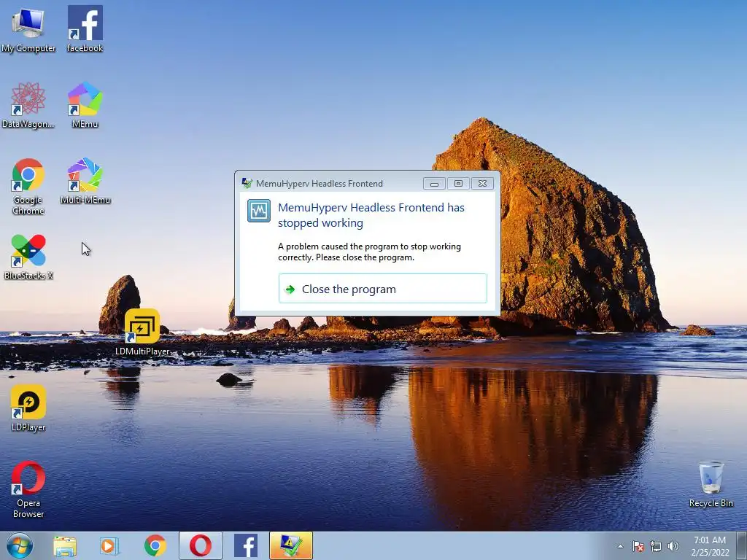Click the 'A problem caused the program' message

[x=369, y=252]
